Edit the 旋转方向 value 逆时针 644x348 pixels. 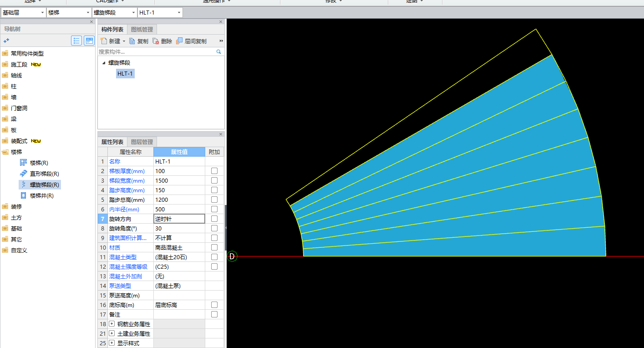click(x=179, y=219)
